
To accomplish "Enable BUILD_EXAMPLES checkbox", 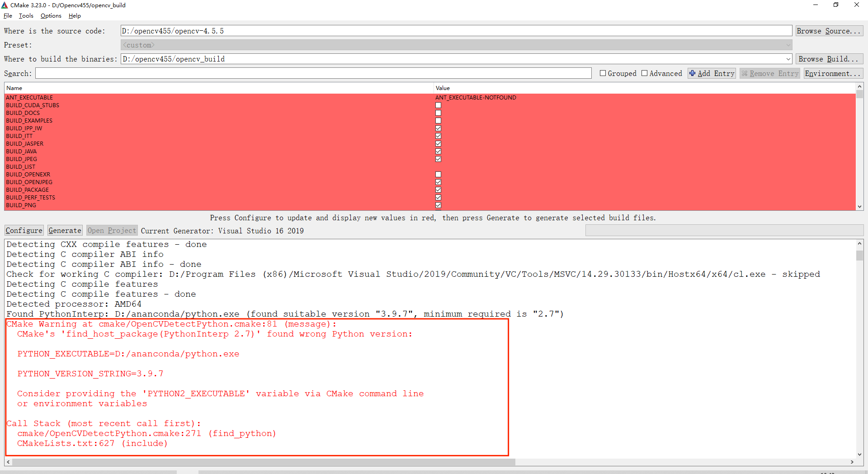I will click(x=438, y=121).
